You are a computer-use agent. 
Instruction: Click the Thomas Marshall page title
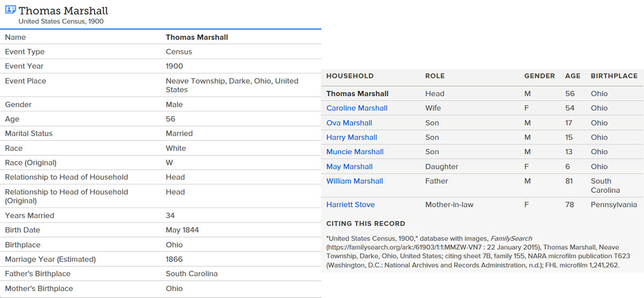(63, 10)
